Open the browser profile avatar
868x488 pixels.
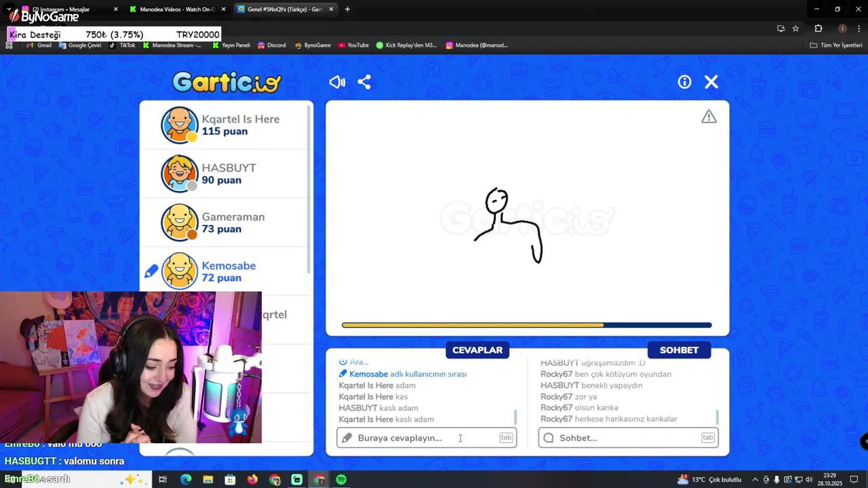click(x=842, y=28)
